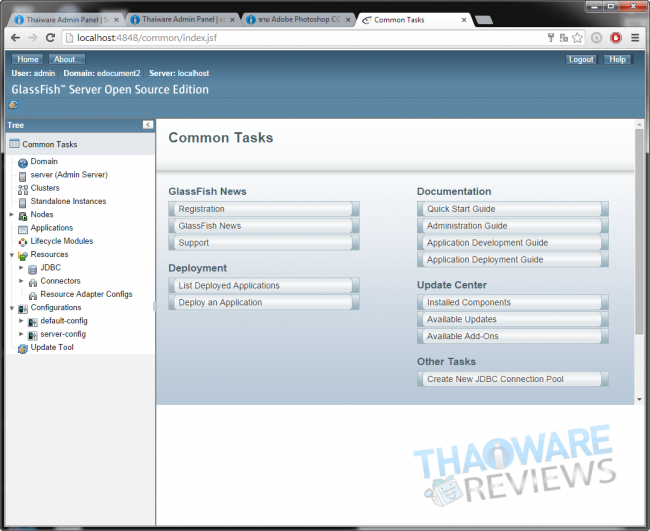
Task: Open Application Development Guide
Action: tap(513, 243)
